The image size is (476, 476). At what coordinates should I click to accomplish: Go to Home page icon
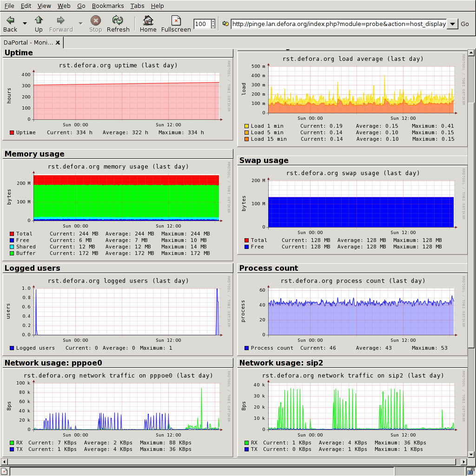(x=148, y=20)
